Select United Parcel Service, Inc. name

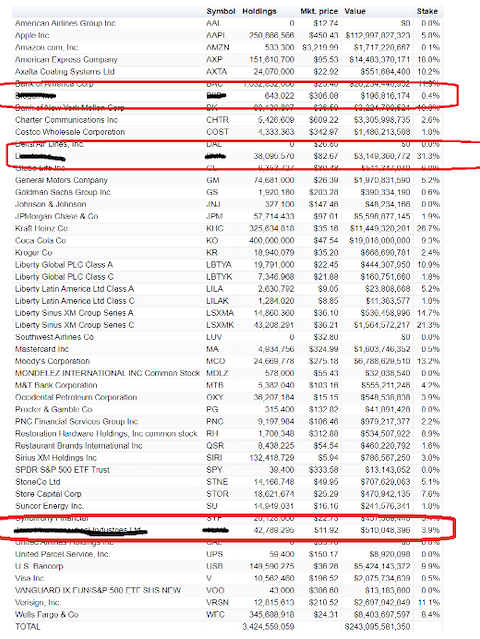(x=62, y=554)
